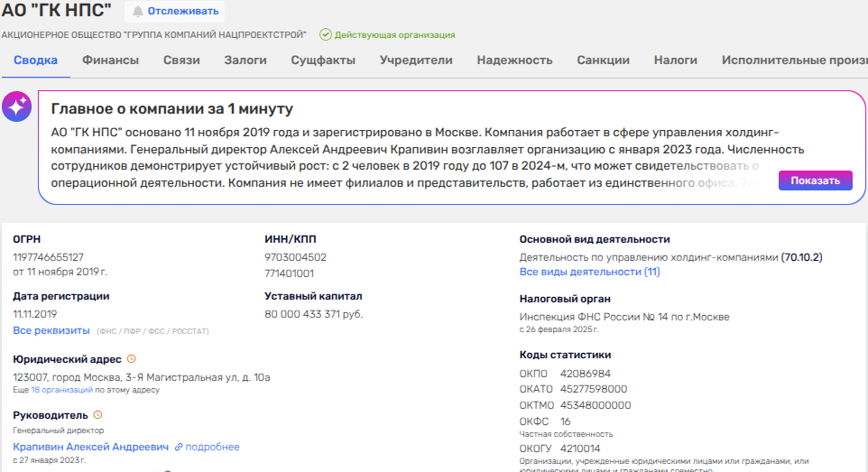Open the Связи tab
This screenshot has width=868, height=472.
(181, 60)
